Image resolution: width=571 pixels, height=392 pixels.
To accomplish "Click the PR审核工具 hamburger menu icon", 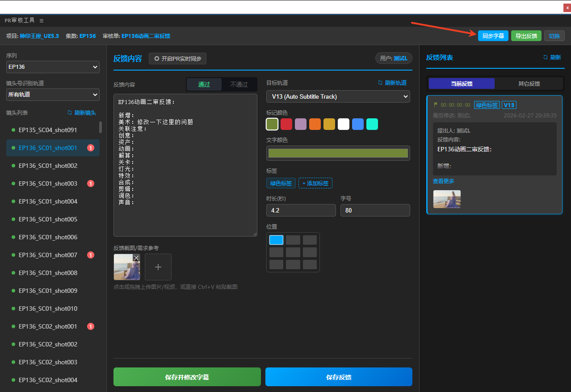I will [42, 21].
